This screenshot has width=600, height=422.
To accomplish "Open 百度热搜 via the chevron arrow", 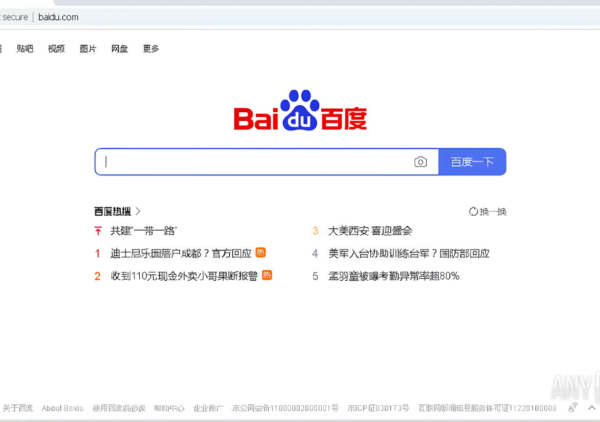I will (138, 211).
